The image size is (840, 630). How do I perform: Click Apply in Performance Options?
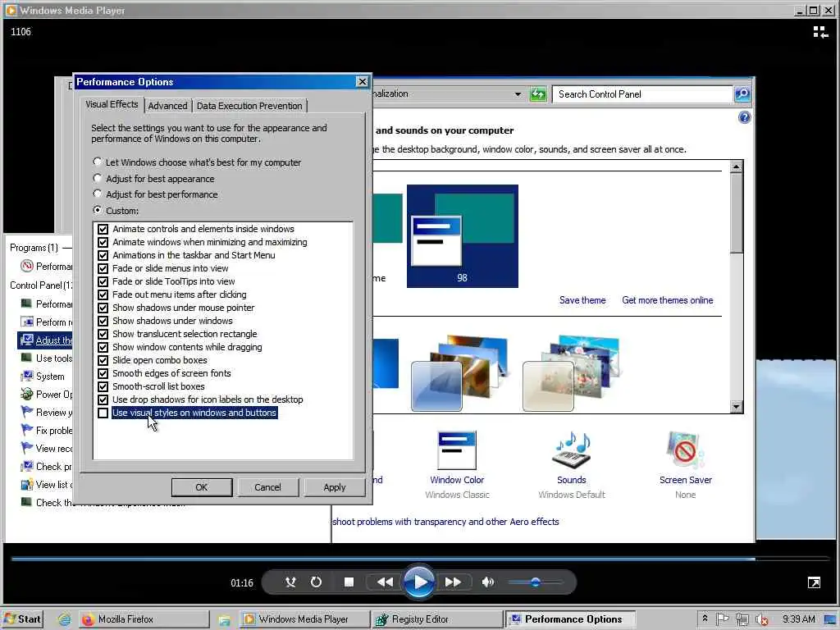click(335, 487)
